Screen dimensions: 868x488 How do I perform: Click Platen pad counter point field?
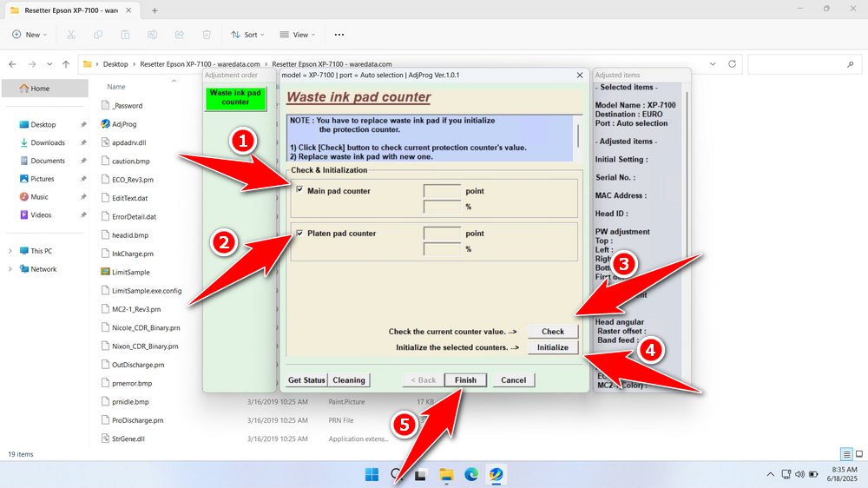pyautogui.click(x=442, y=234)
